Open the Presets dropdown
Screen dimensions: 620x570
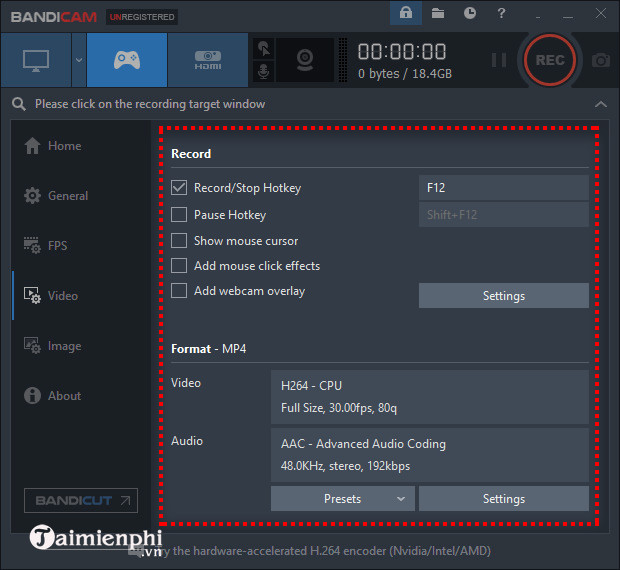(x=342, y=498)
